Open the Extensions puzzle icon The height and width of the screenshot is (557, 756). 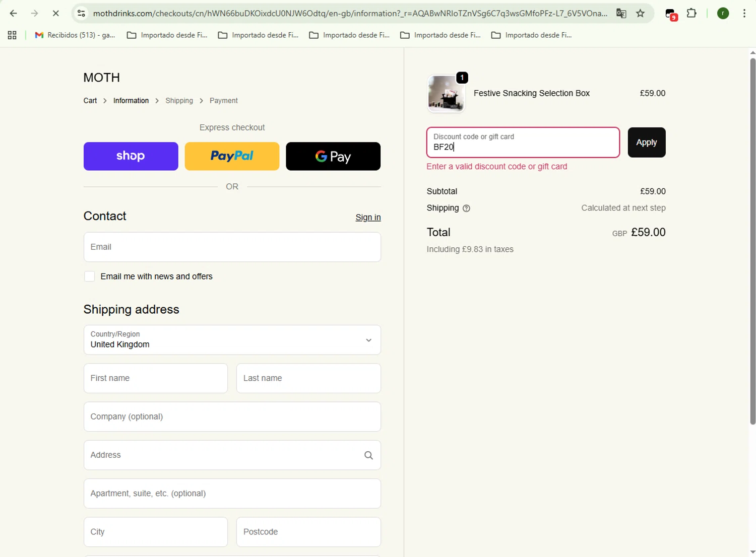[x=692, y=14]
